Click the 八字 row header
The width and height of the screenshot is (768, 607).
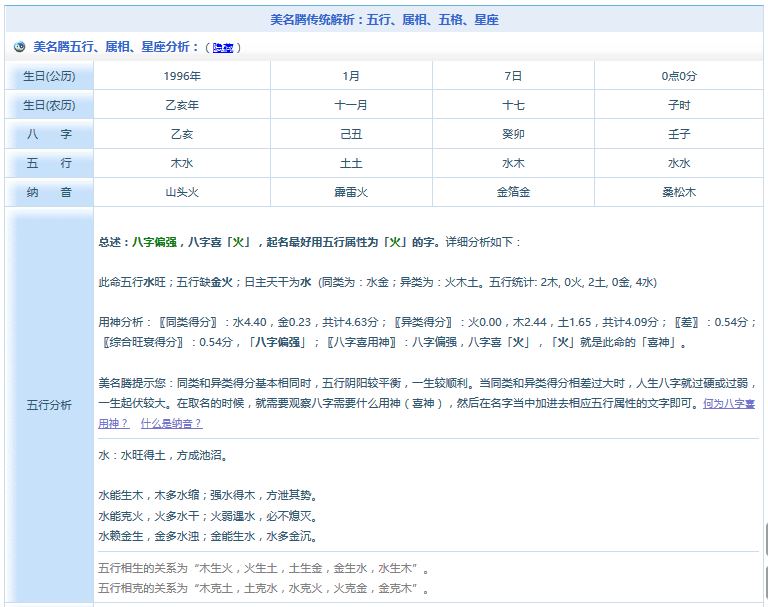pos(49,134)
